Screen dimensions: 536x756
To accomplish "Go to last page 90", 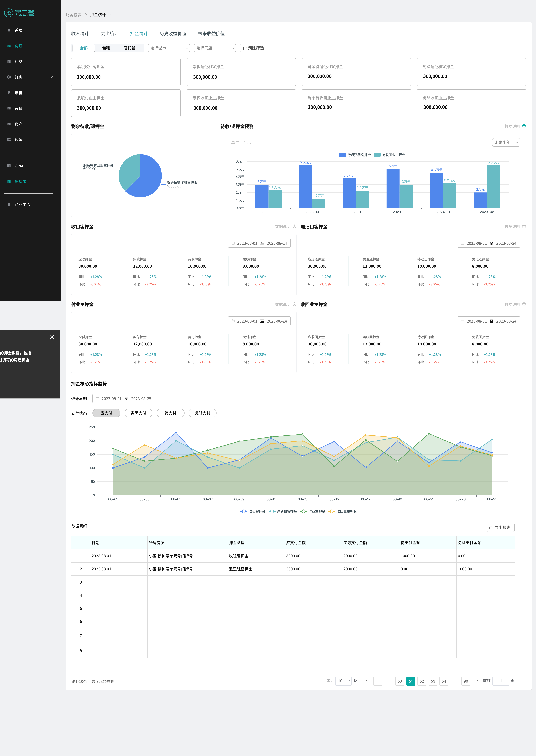I will (x=466, y=681).
